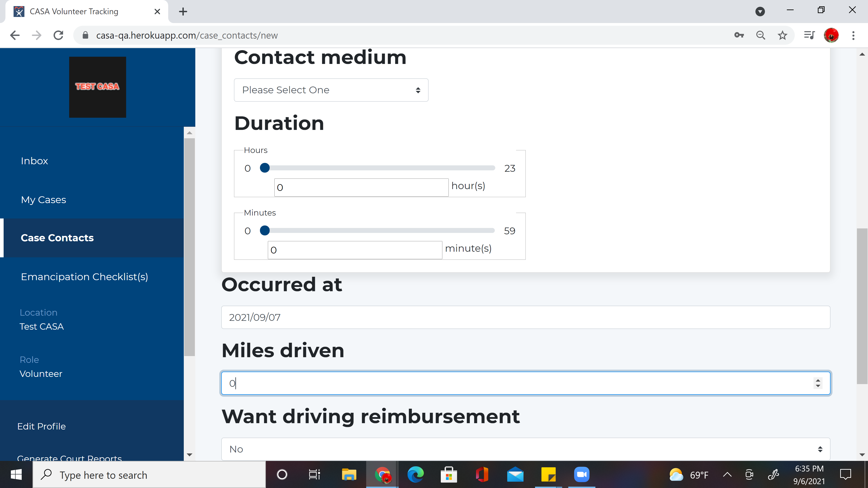This screenshot has width=868, height=488.
Task: Open the zoom magnifier icon in address bar
Action: pyautogui.click(x=760, y=35)
